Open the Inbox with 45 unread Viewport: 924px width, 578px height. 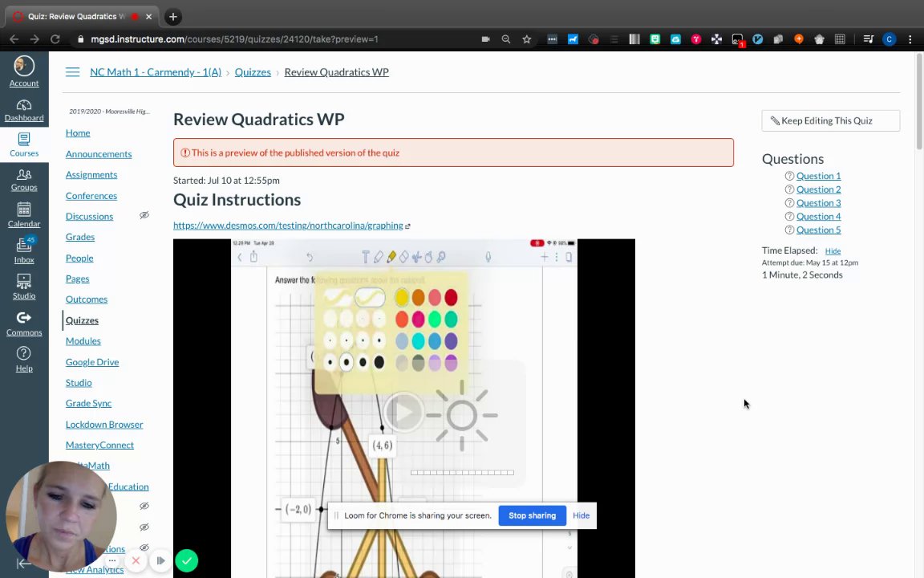(x=24, y=250)
